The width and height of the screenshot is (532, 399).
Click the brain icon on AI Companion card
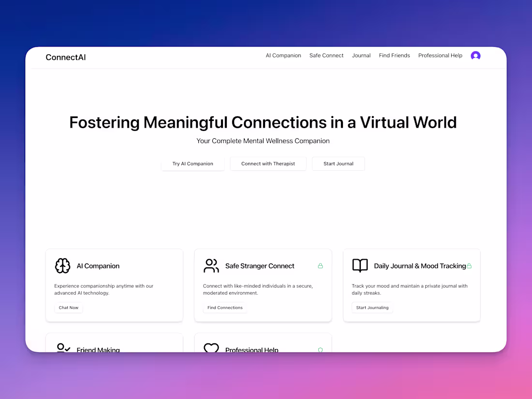[62, 266]
